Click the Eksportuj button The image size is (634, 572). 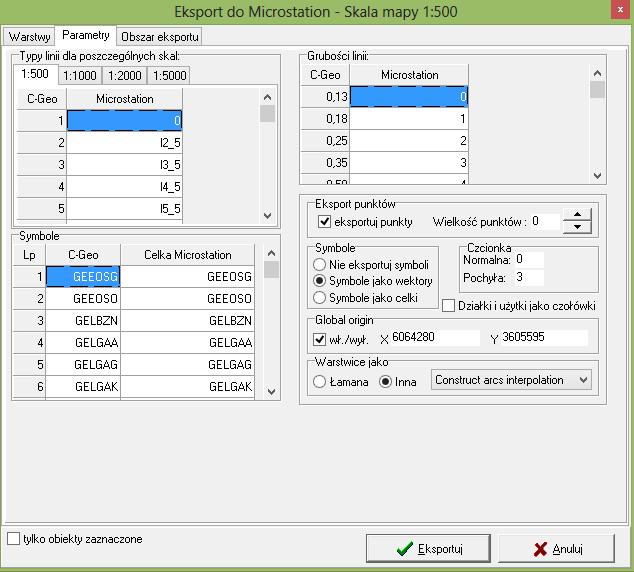[x=428, y=549]
